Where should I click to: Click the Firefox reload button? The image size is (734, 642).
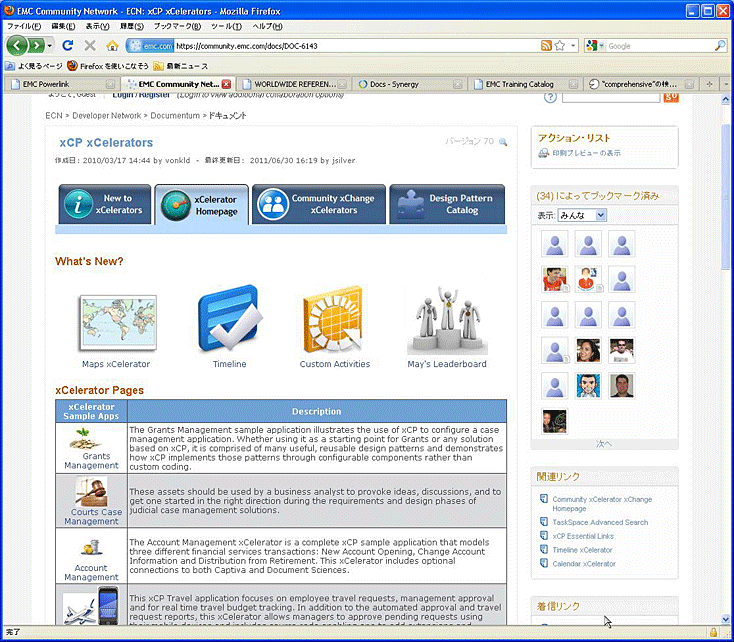pos(68,46)
